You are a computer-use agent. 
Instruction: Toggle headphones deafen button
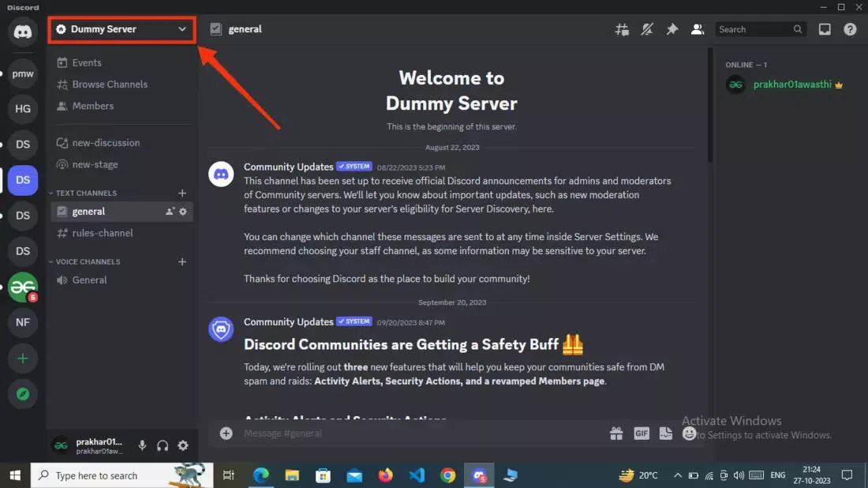click(x=163, y=445)
